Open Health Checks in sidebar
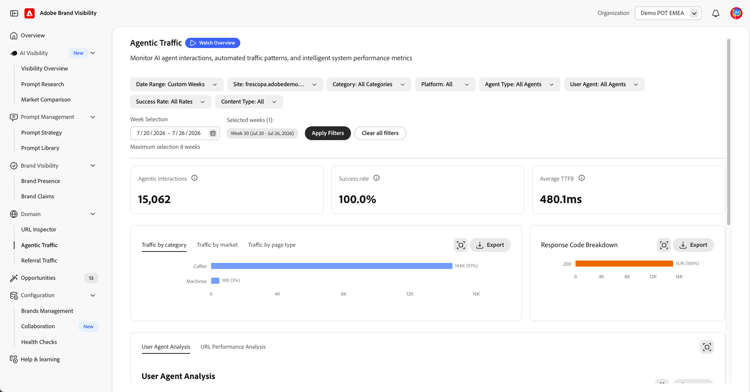 click(x=39, y=342)
